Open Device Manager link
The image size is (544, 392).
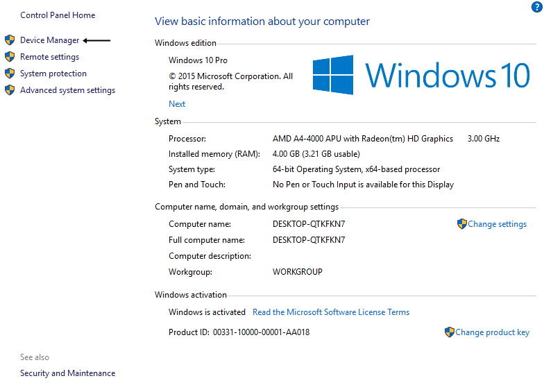click(x=50, y=40)
